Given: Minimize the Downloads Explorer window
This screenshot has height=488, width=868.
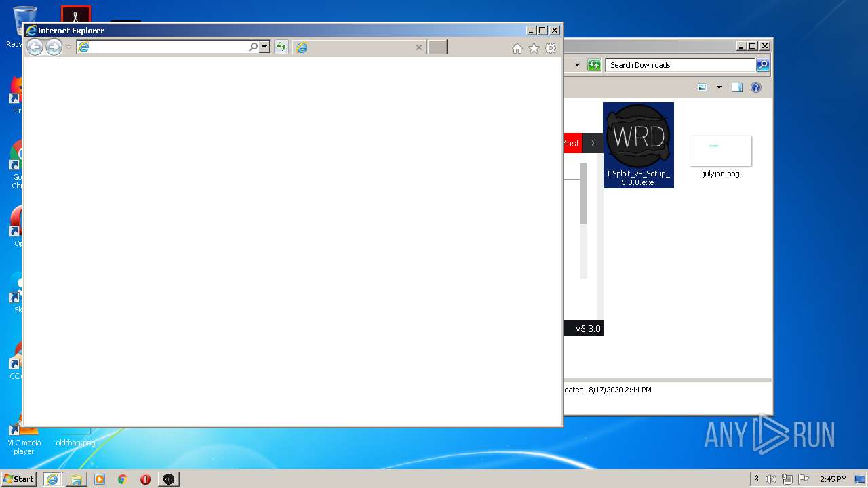Looking at the screenshot, I should (741, 46).
